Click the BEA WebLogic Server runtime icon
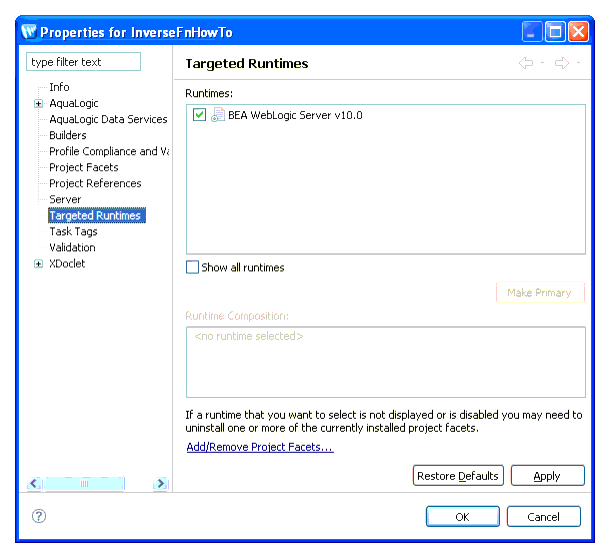Image resolution: width=610 pixels, height=557 pixels. tap(218, 115)
